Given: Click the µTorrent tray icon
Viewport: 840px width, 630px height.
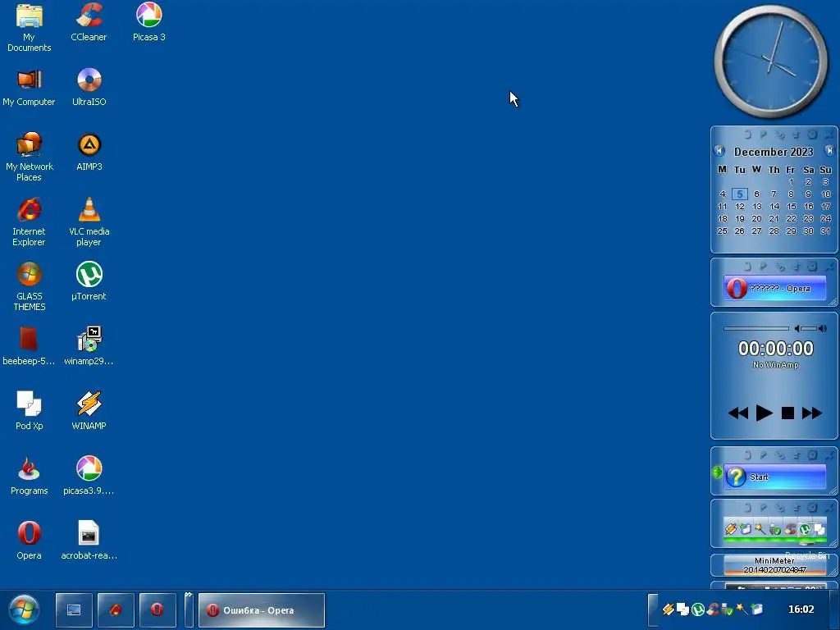Looking at the screenshot, I should click(697, 609).
